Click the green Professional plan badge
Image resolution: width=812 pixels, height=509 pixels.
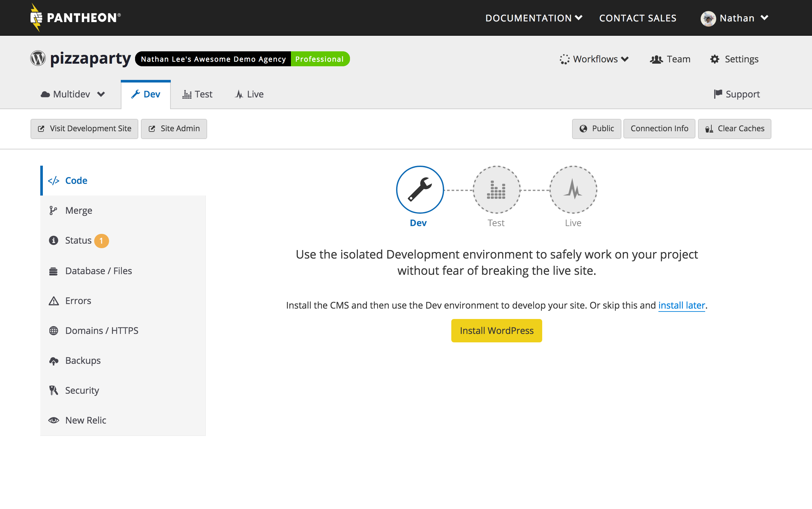tap(320, 59)
